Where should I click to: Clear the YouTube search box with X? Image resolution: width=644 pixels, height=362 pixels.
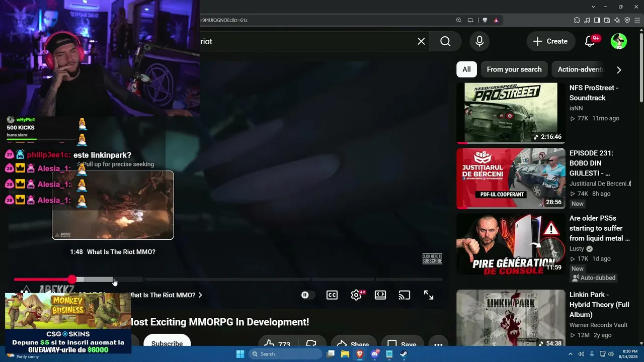pyautogui.click(x=421, y=41)
